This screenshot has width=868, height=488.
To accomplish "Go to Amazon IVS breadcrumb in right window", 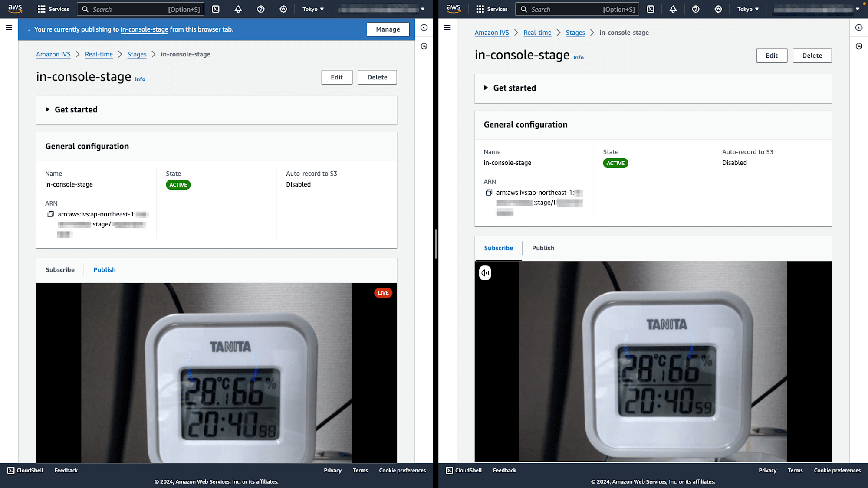I will [492, 33].
